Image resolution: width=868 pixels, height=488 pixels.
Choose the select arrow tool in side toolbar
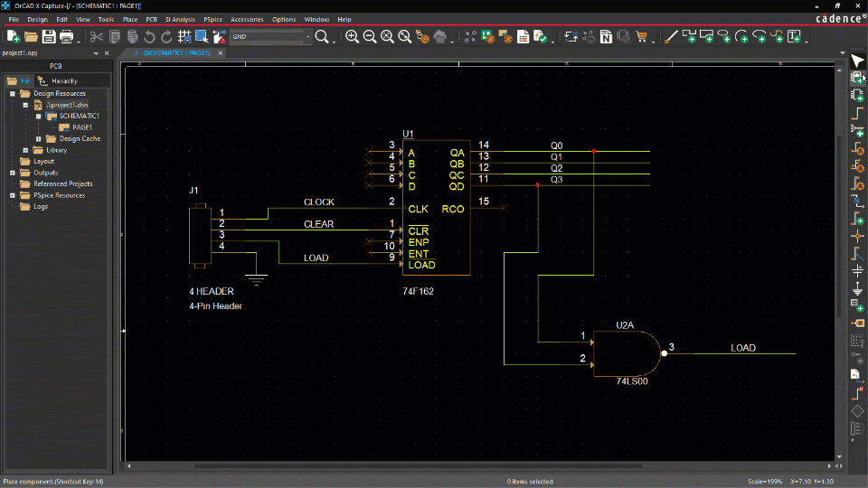pos(857,61)
